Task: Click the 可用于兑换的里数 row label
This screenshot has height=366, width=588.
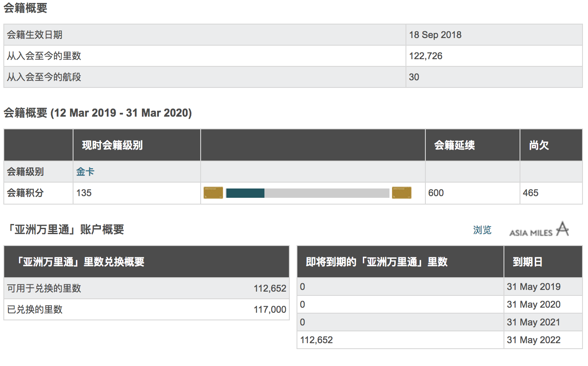Action: click(x=44, y=289)
